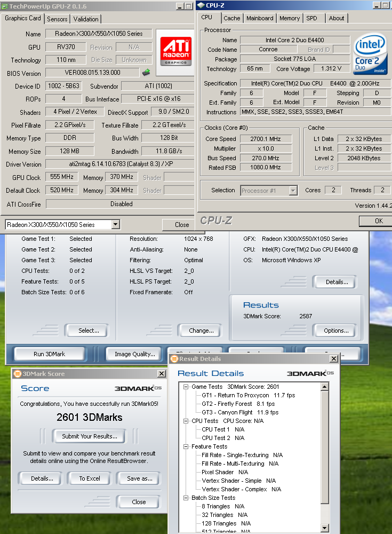Click Details... in the 3DMark Score dialog
Viewport: 392px width, 534px height.
(x=41, y=478)
